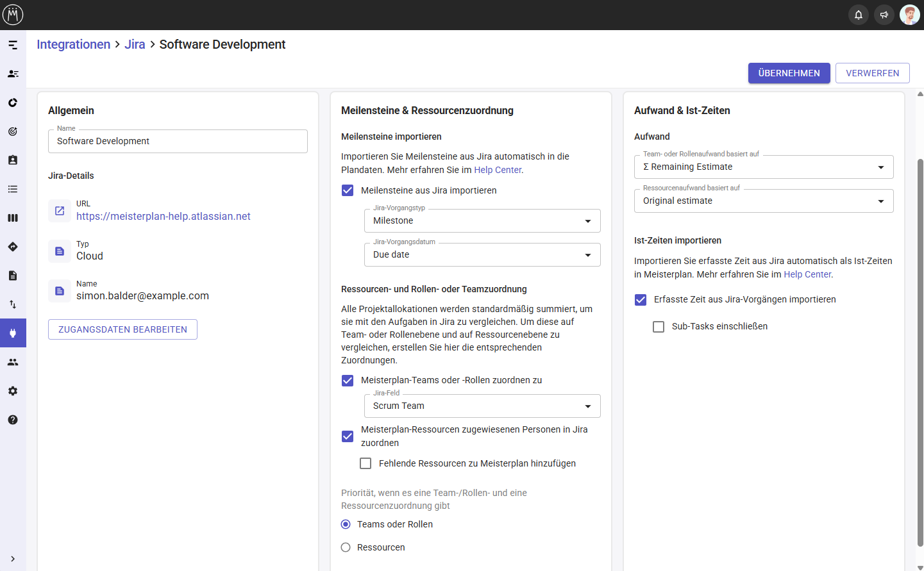924x571 pixels.
Task: Click the scrollbar up arrow
Action: tap(920, 94)
